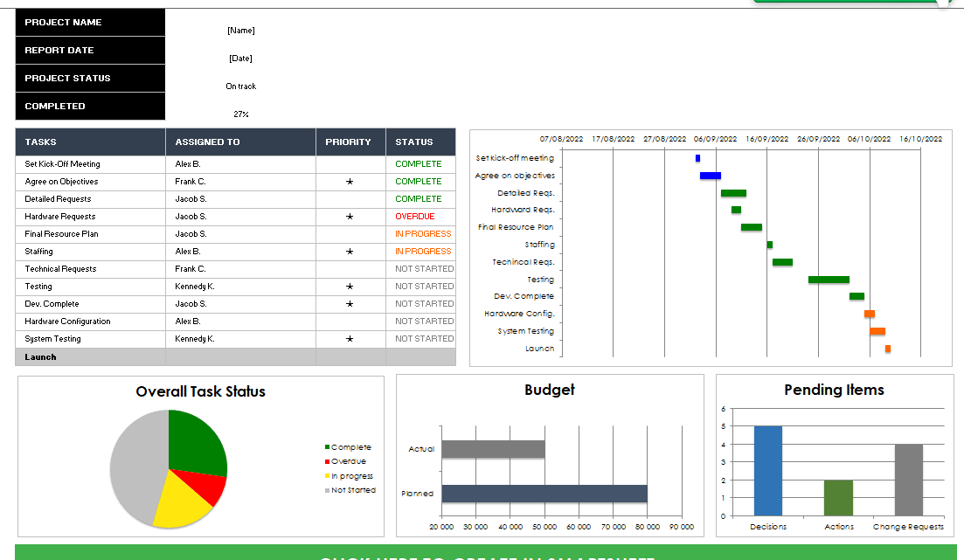Click the green Complete legend swatch
The width and height of the screenshot is (964, 560).
pyautogui.click(x=327, y=447)
